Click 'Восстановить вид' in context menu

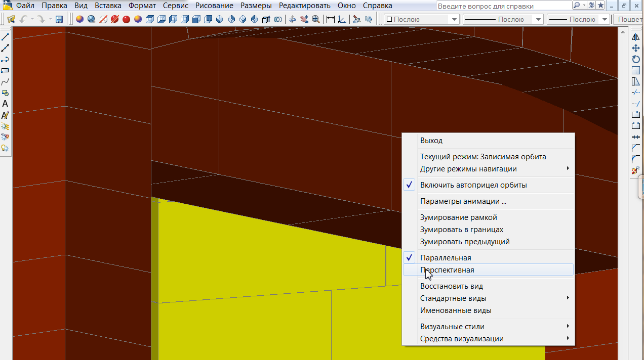pos(451,286)
